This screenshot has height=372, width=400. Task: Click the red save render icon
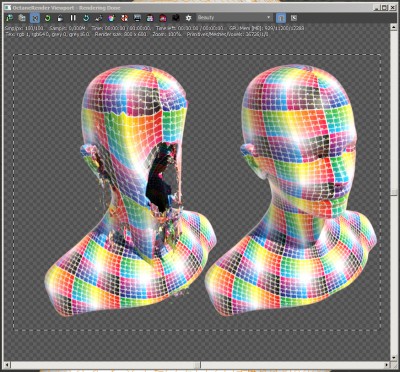163,18
